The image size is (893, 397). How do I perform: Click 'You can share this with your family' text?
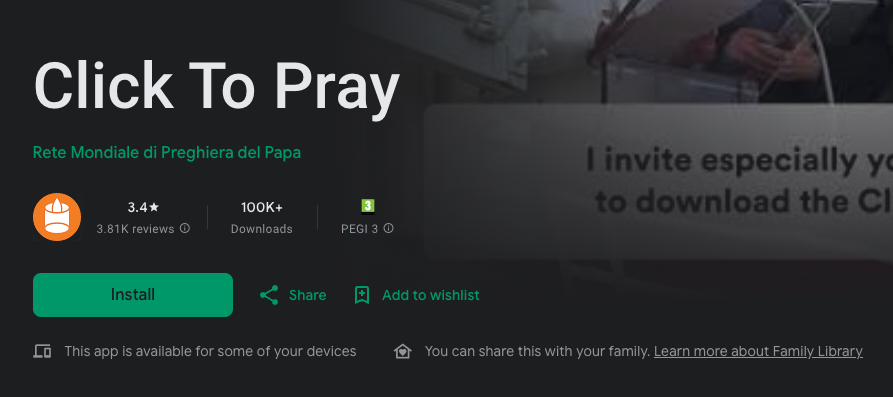(538, 351)
